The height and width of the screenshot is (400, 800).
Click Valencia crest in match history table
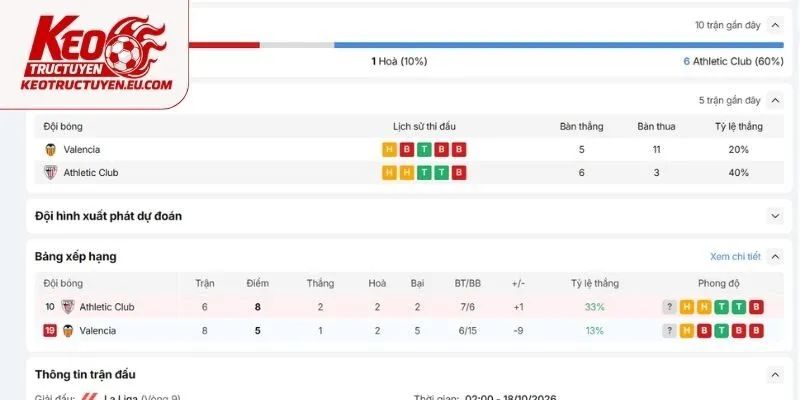pyautogui.click(x=51, y=149)
